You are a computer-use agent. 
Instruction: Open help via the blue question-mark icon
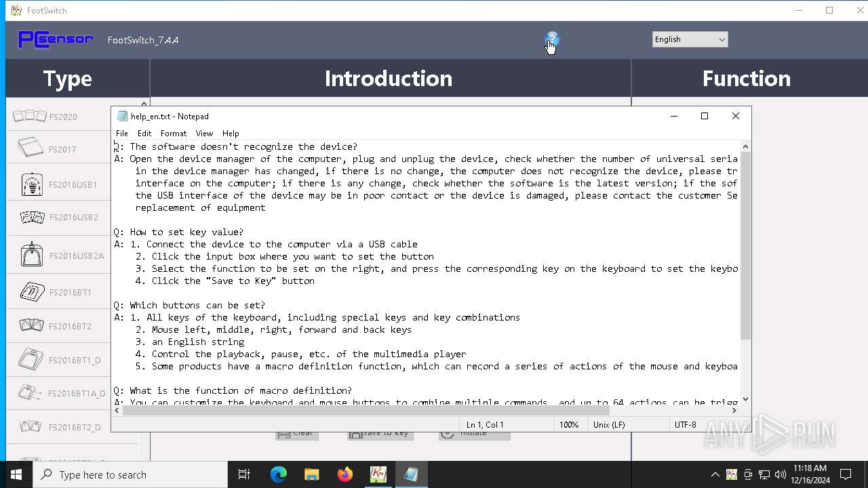click(553, 39)
